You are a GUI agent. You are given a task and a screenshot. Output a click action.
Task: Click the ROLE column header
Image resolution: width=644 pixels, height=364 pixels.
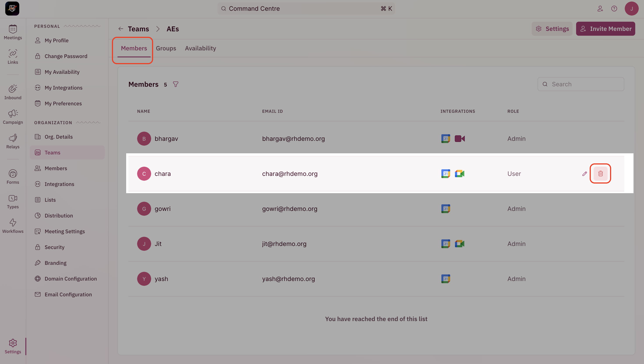[513, 111]
